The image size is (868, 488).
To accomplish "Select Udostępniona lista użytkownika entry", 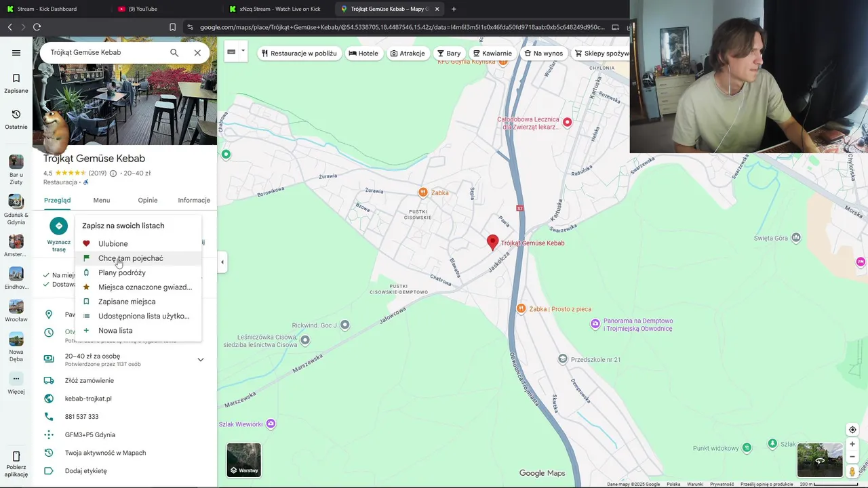I will click(138, 316).
